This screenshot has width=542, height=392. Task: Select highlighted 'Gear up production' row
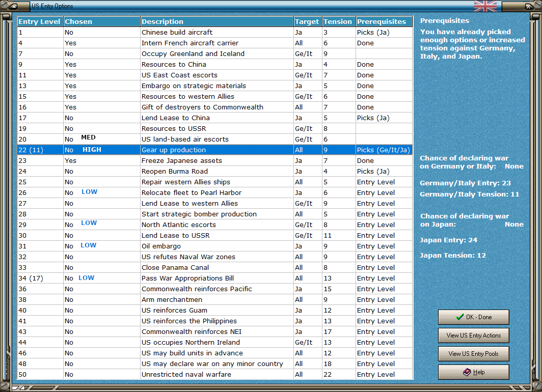point(215,150)
